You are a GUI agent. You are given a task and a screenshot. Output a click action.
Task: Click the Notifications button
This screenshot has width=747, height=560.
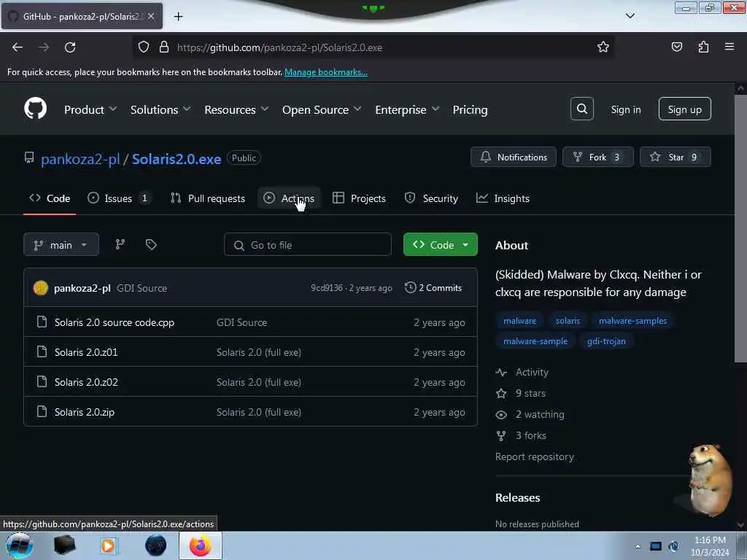coord(513,157)
